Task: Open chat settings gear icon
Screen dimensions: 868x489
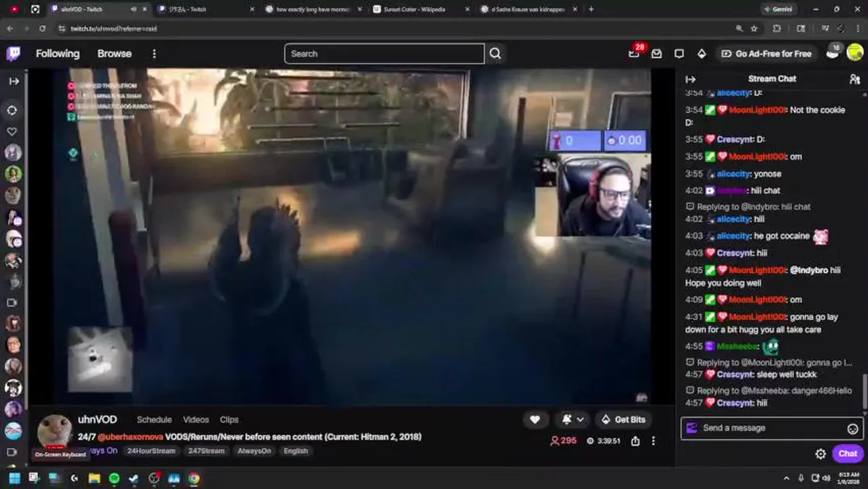Action: 820,454
